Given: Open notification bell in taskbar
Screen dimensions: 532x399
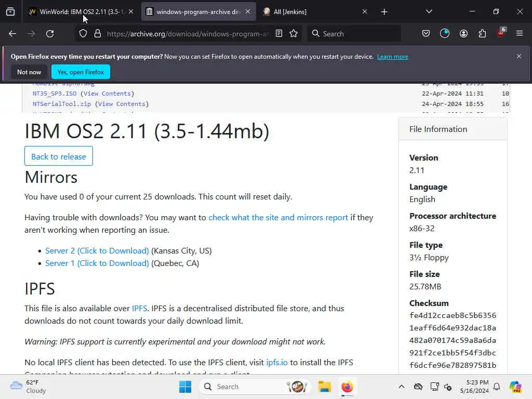Looking at the screenshot, I should point(497,387).
